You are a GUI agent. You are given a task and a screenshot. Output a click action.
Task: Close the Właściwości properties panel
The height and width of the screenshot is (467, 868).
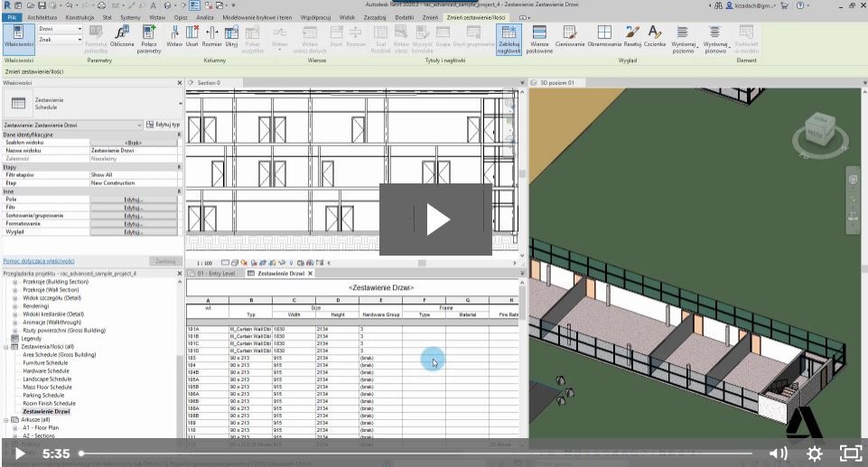point(180,83)
